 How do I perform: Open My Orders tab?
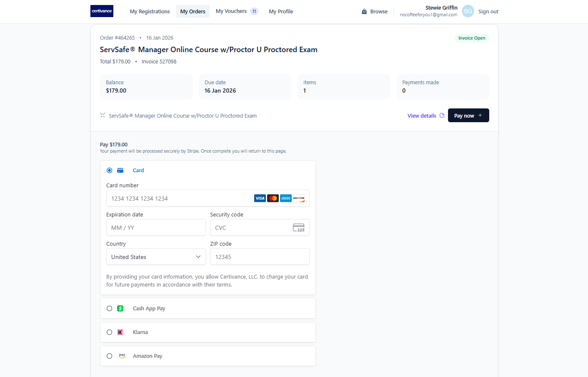193,11
